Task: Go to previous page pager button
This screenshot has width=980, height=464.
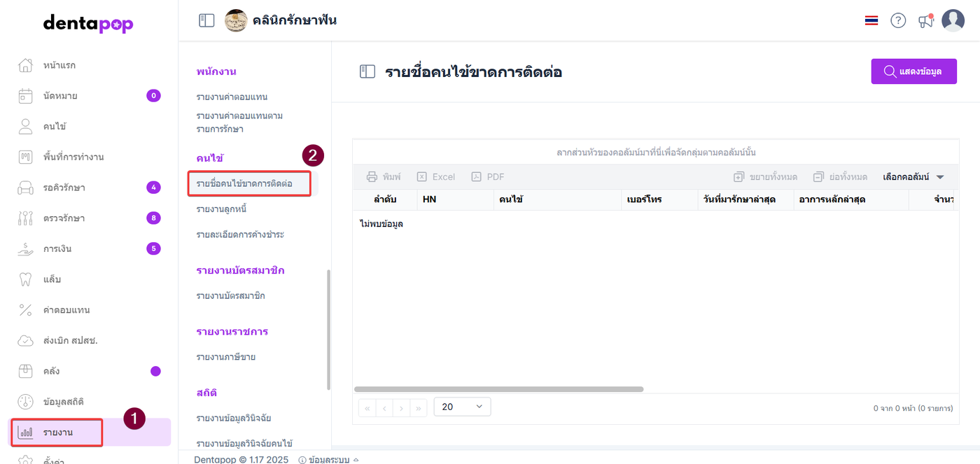Action: (384, 407)
